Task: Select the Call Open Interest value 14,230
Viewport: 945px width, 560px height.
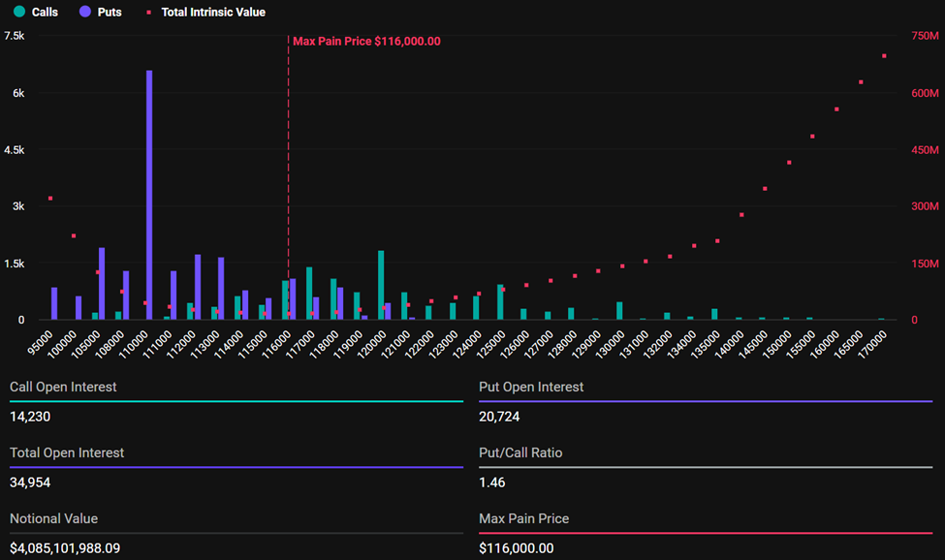Action: 30,417
